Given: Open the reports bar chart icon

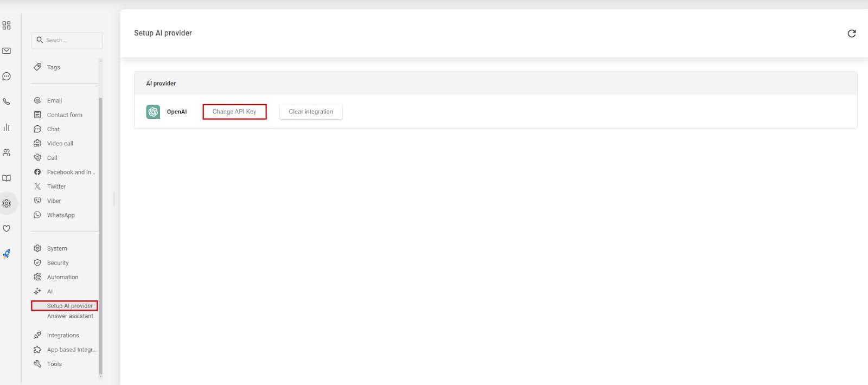Looking at the screenshot, I should pos(7,127).
